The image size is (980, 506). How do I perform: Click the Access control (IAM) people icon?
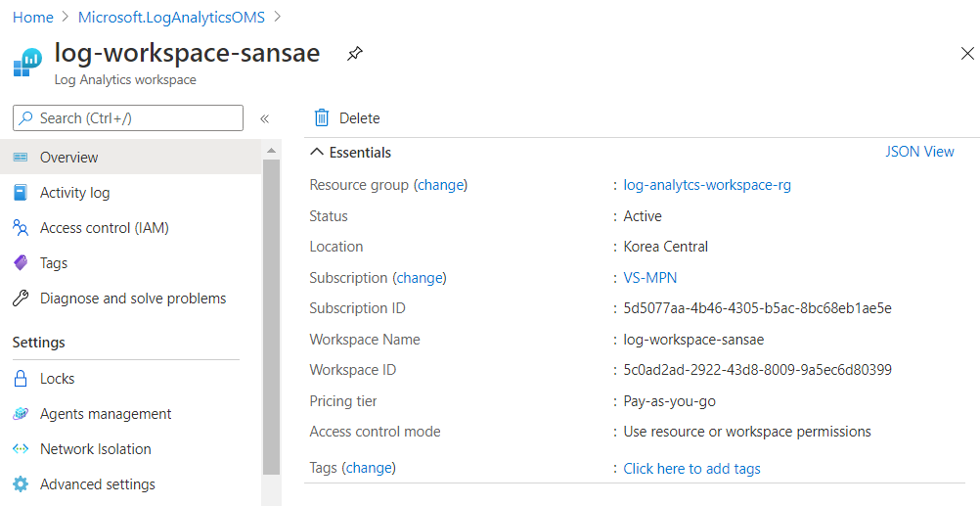click(21, 228)
